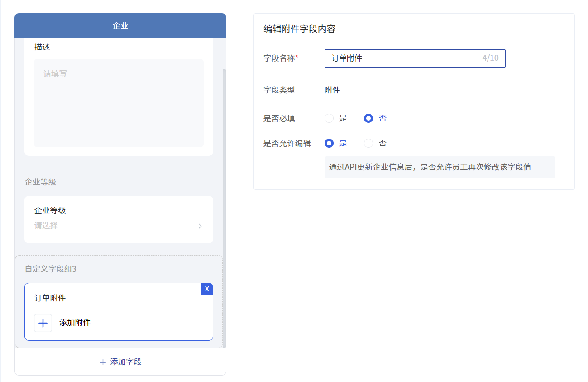
Task: Select 是 for 是否必填
Action: pyautogui.click(x=329, y=118)
